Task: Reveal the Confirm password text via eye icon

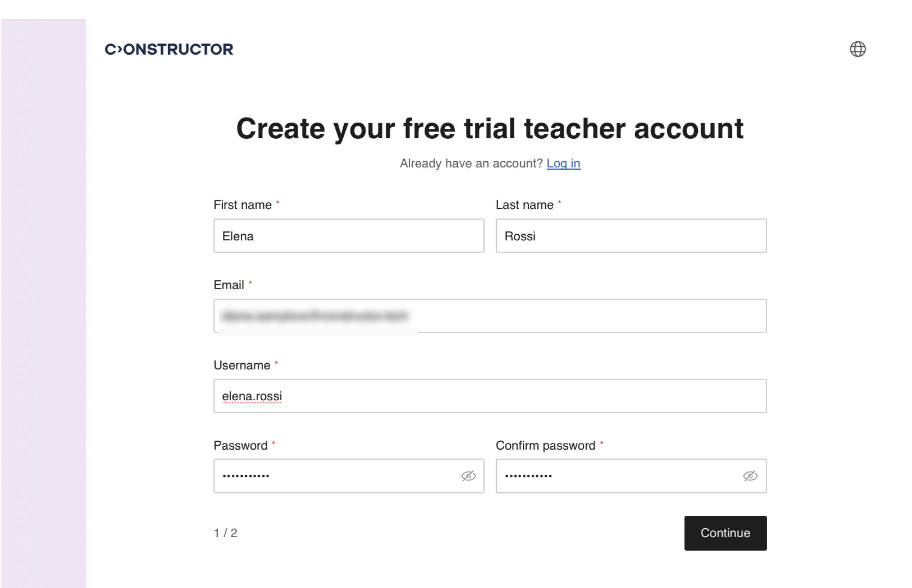Action: pyautogui.click(x=750, y=476)
